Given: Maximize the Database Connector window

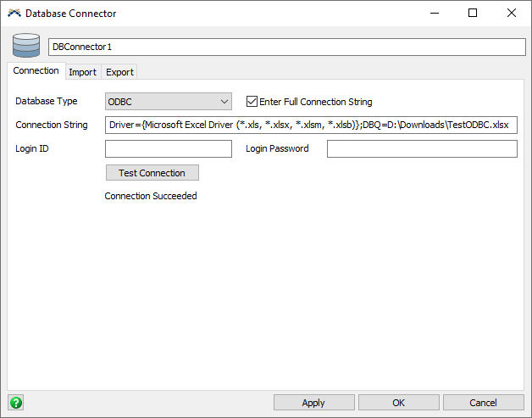Looking at the screenshot, I should (473, 14).
